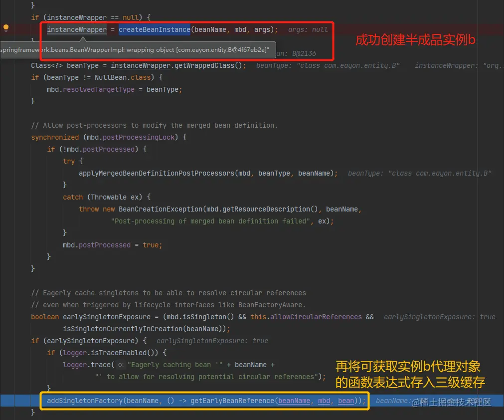Click the resolvedTargetType field
The height and width of the screenshot is (420, 504).
click(x=99, y=89)
